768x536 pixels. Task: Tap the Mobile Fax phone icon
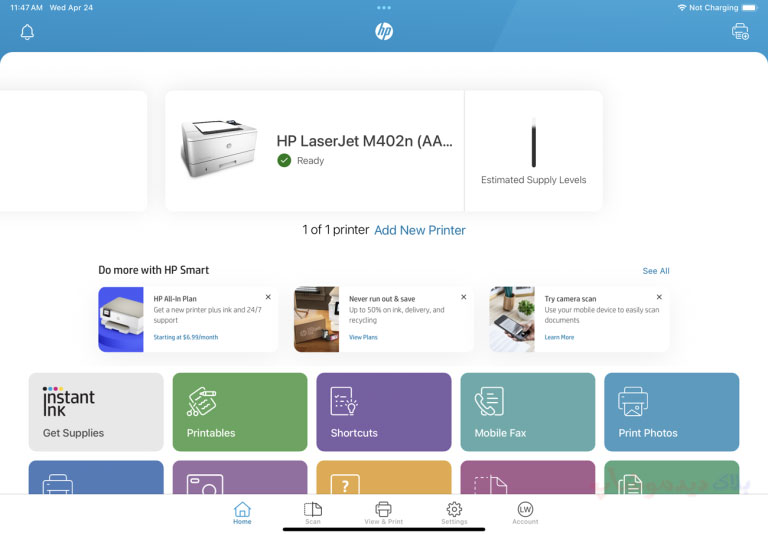[489, 402]
